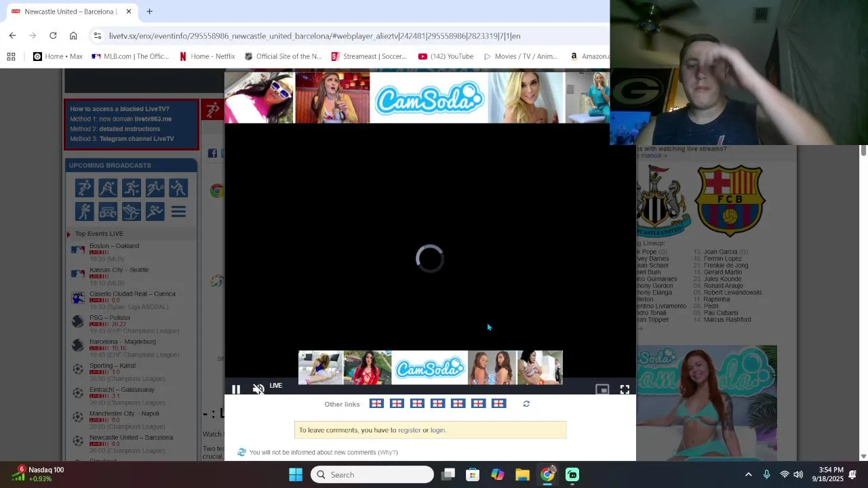Open the Eintracht – Galatasaray broadcast

122,390
